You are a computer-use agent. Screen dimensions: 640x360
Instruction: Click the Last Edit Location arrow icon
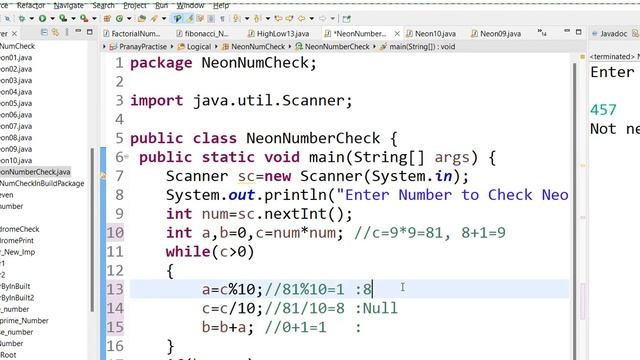coord(279,18)
